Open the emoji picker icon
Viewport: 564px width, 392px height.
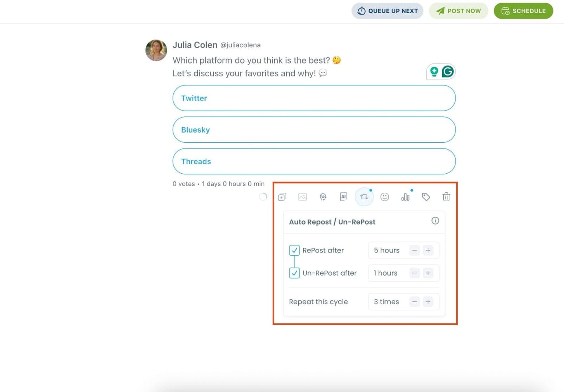(x=385, y=197)
